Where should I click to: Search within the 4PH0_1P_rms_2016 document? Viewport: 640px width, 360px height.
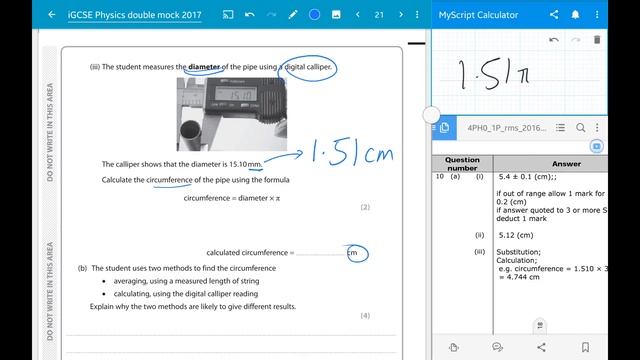click(x=580, y=128)
